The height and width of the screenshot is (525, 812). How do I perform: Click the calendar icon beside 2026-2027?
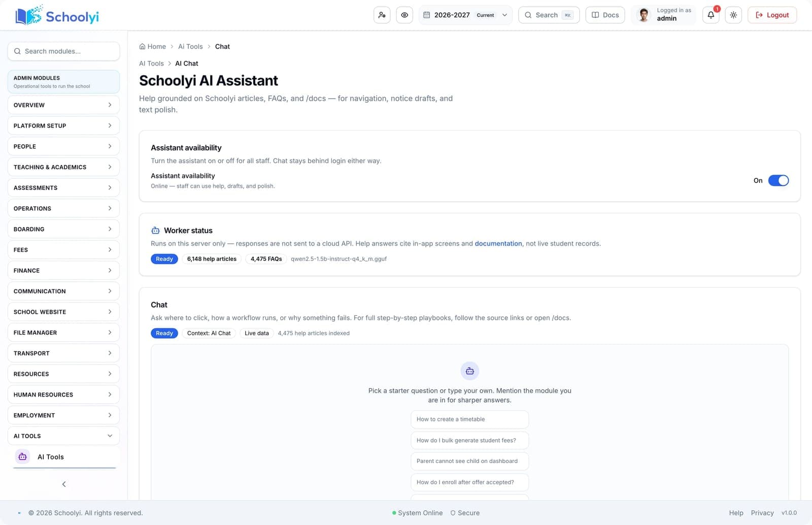[x=427, y=15]
